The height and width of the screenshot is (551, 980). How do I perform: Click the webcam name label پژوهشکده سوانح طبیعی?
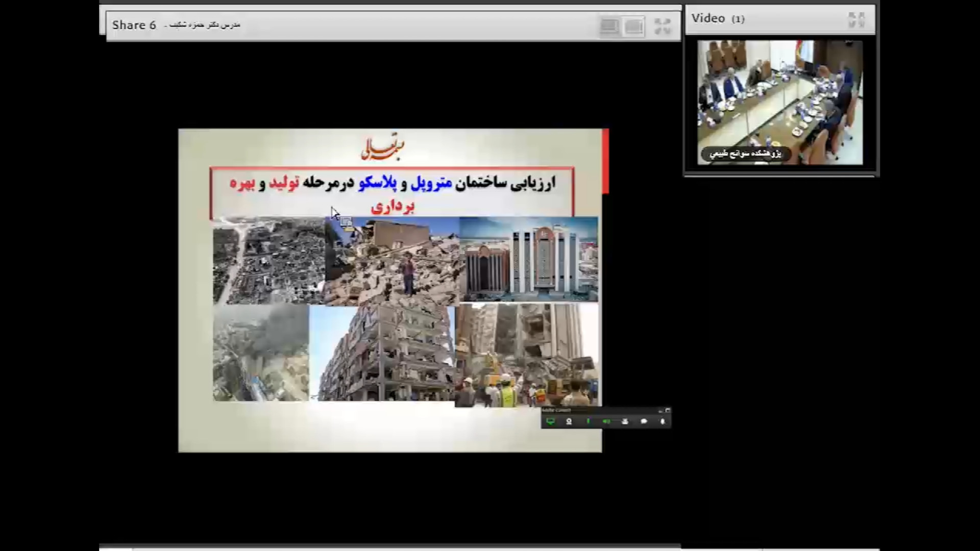tap(745, 154)
